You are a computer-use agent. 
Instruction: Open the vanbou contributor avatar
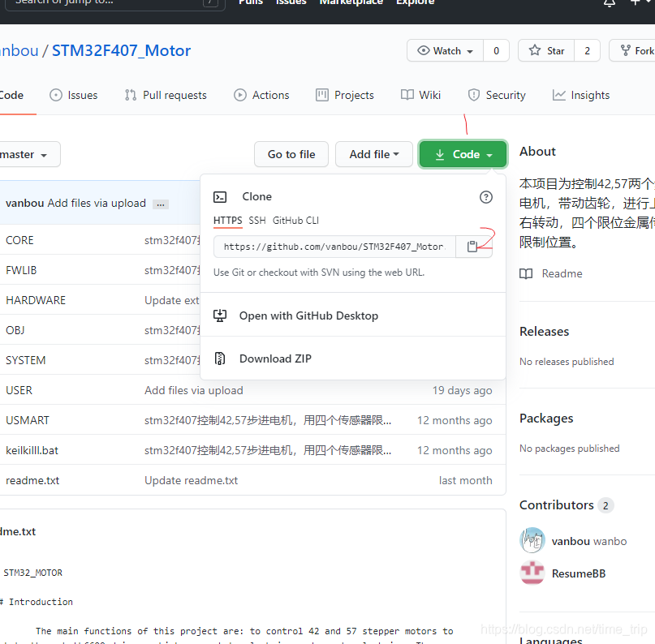[532, 540]
